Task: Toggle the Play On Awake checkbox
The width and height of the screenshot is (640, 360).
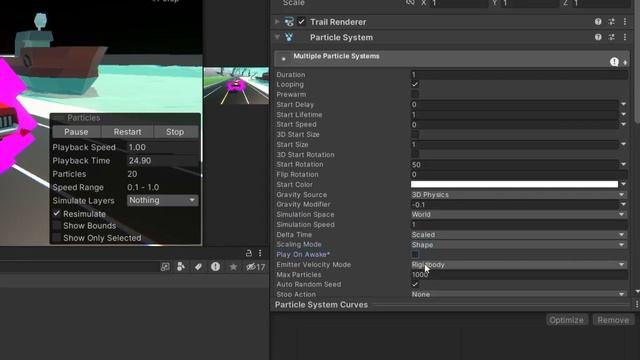Action: pos(415,254)
